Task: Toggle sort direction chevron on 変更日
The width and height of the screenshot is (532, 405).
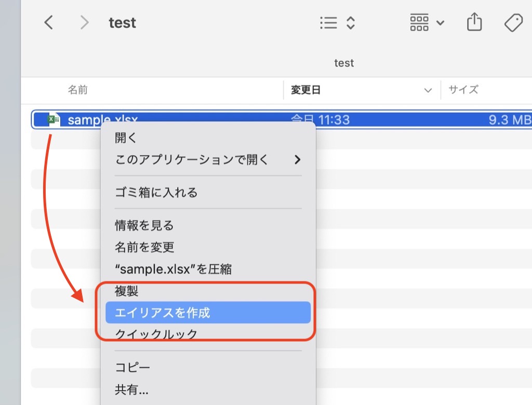Action: click(428, 90)
